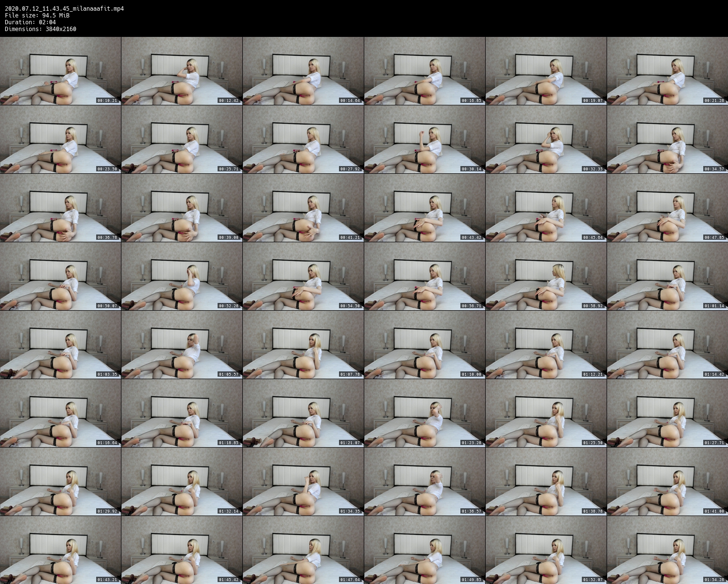Click the 01:05.57 timestamp label
This screenshot has width=728, height=584.
point(229,374)
